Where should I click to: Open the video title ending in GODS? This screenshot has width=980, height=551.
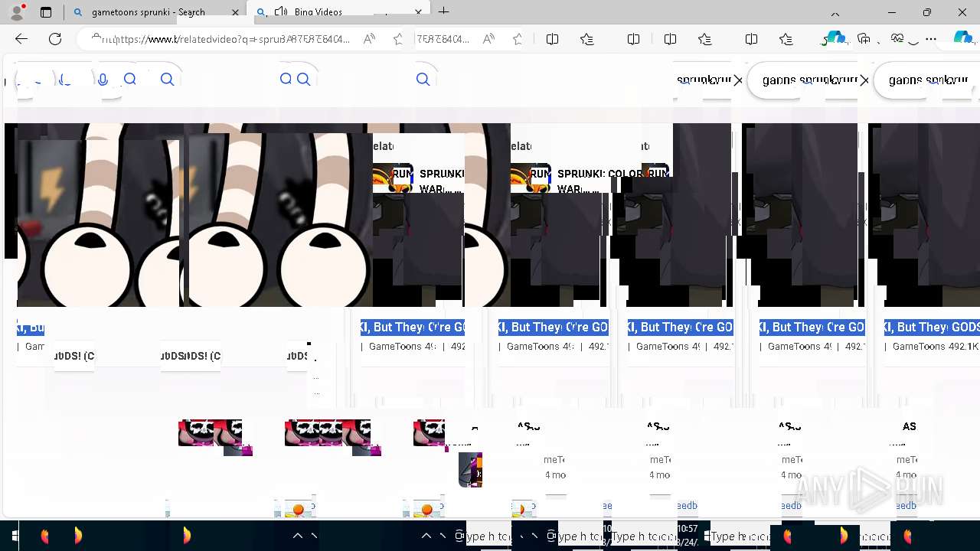coord(932,327)
